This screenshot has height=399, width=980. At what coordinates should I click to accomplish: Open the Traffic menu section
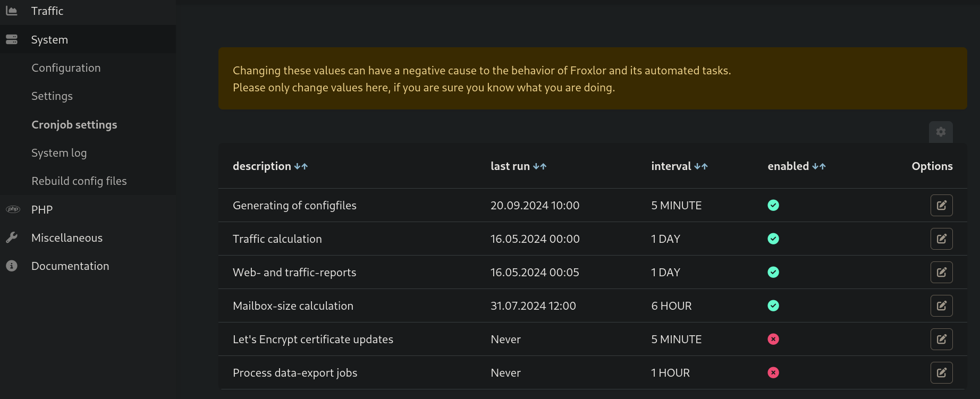pyautogui.click(x=88, y=11)
